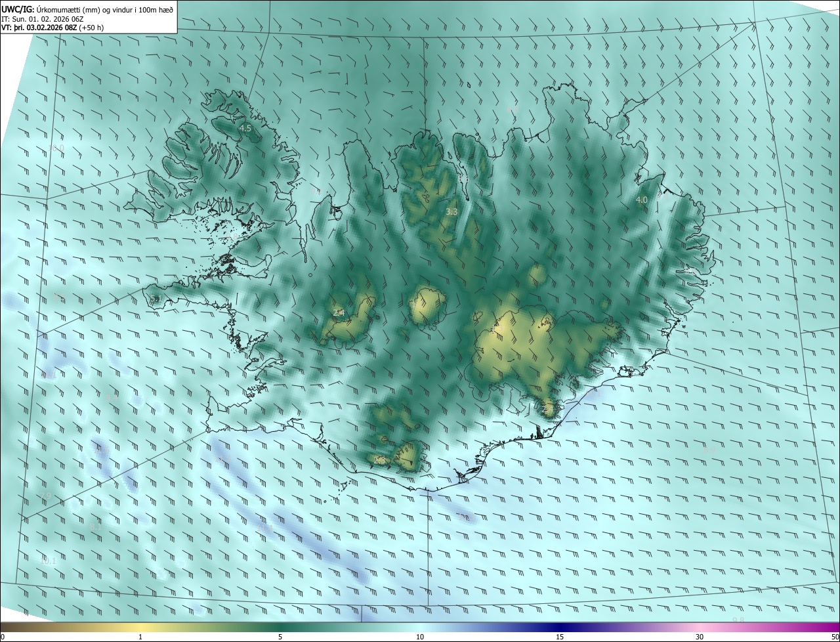Image resolution: width=840 pixels, height=642 pixels.
Task: Click the title 'UWC/IG: Úrkomumætti (mm) og vindur í 100m hæð'
Action: click(x=87, y=9)
